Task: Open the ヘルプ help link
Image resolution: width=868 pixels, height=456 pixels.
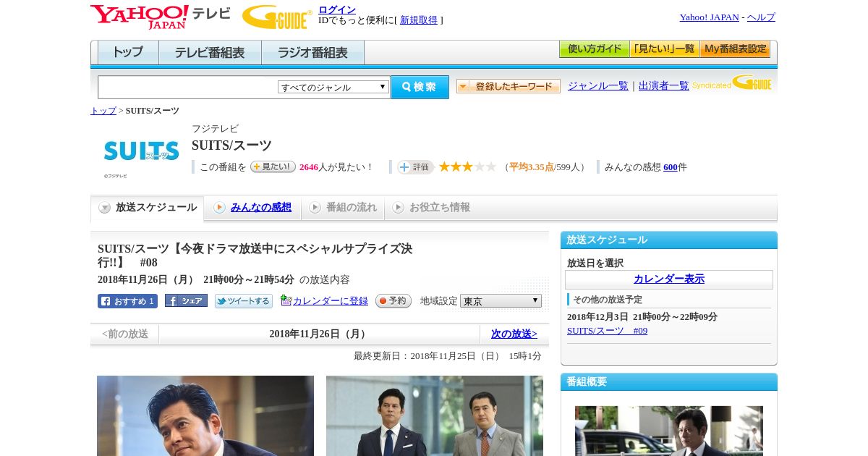Action: (x=761, y=17)
